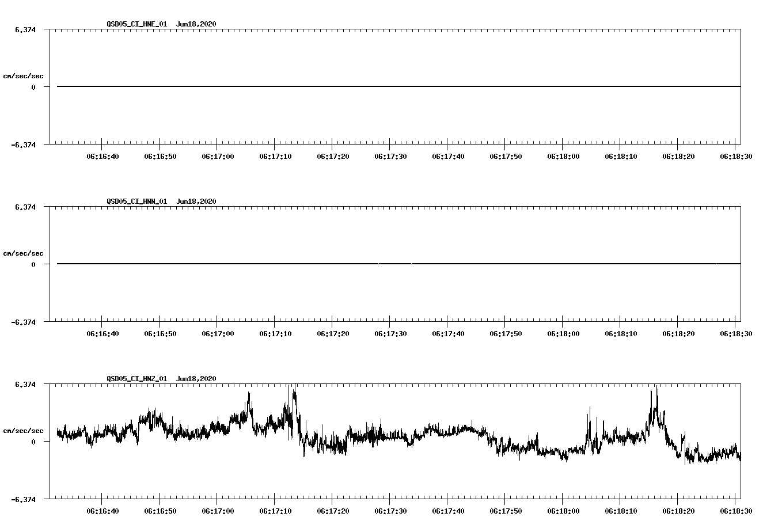Image resolution: width=782 pixels, height=532 pixels.
Task: Click 06:18:20 time label under HNN chart
Action: (x=678, y=333)
